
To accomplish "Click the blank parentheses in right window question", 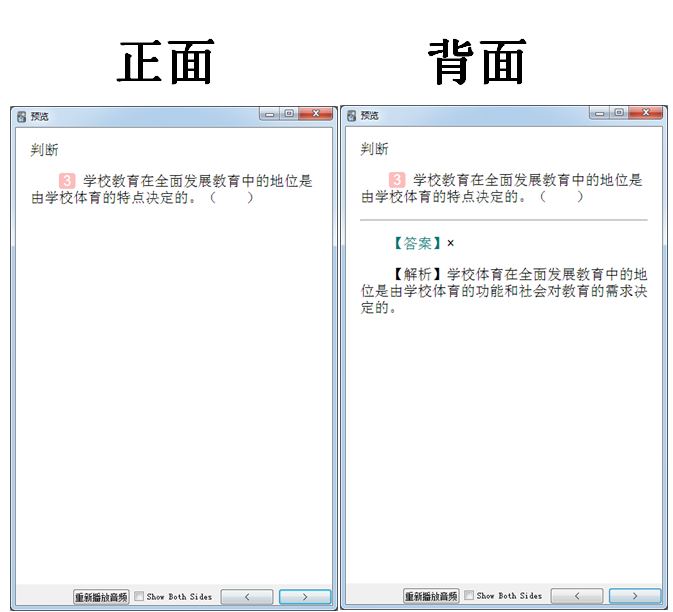I will [562, 197].
